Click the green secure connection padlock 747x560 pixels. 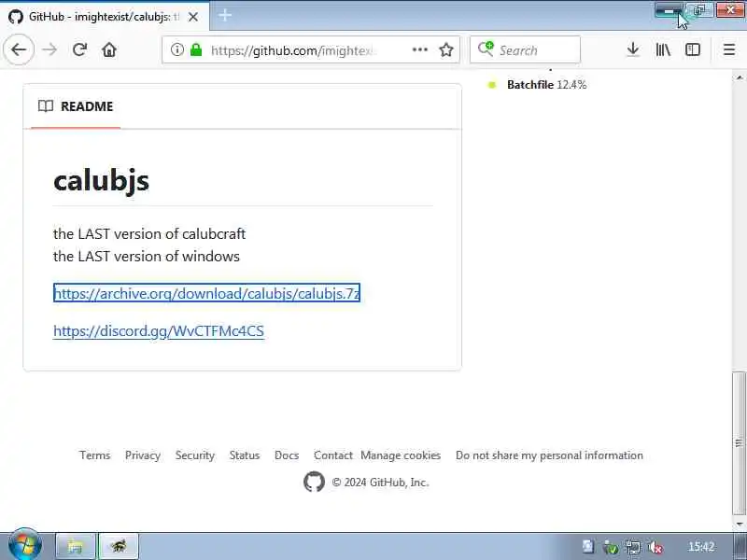click(x=196, y=49)
